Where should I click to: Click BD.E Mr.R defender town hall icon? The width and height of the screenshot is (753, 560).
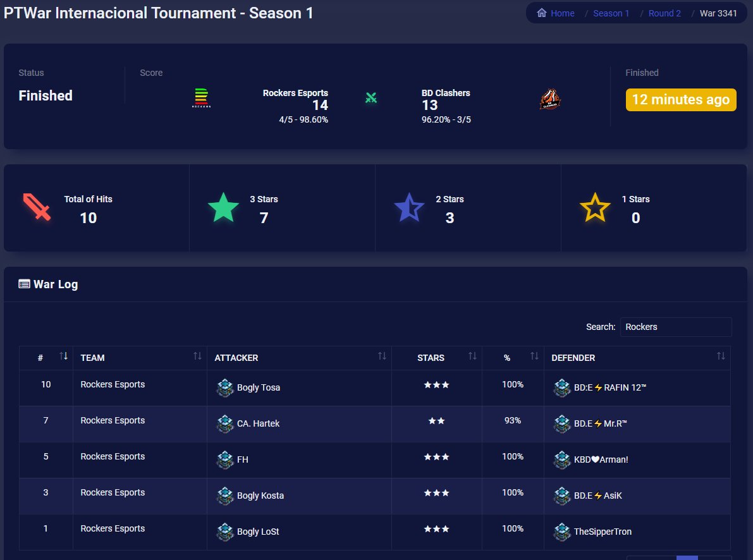[x=562, y=423]
